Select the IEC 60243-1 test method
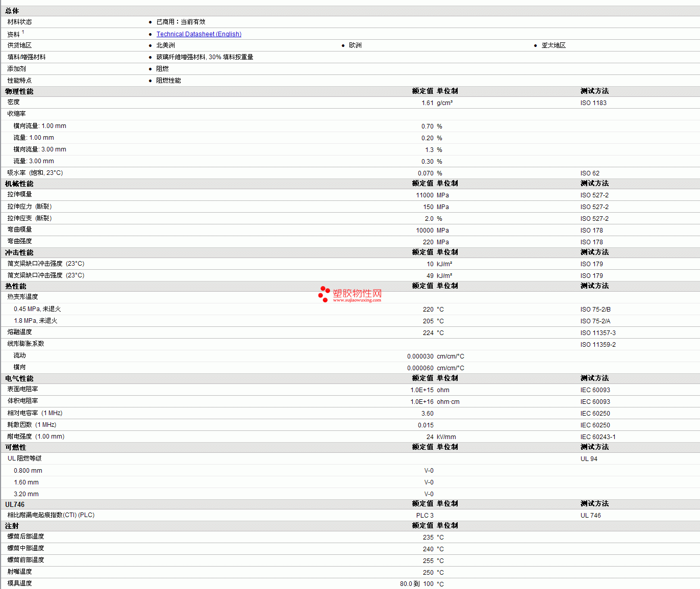700x589 pixels. point(598,437)
